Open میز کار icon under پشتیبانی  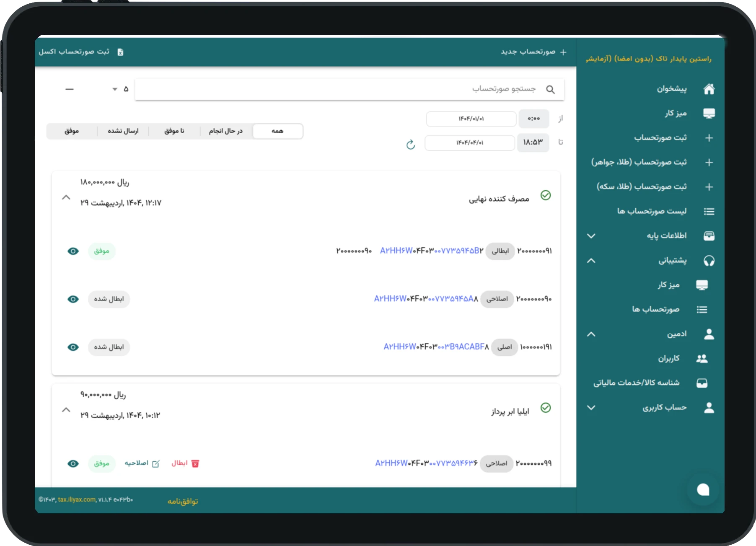(702, 285)
